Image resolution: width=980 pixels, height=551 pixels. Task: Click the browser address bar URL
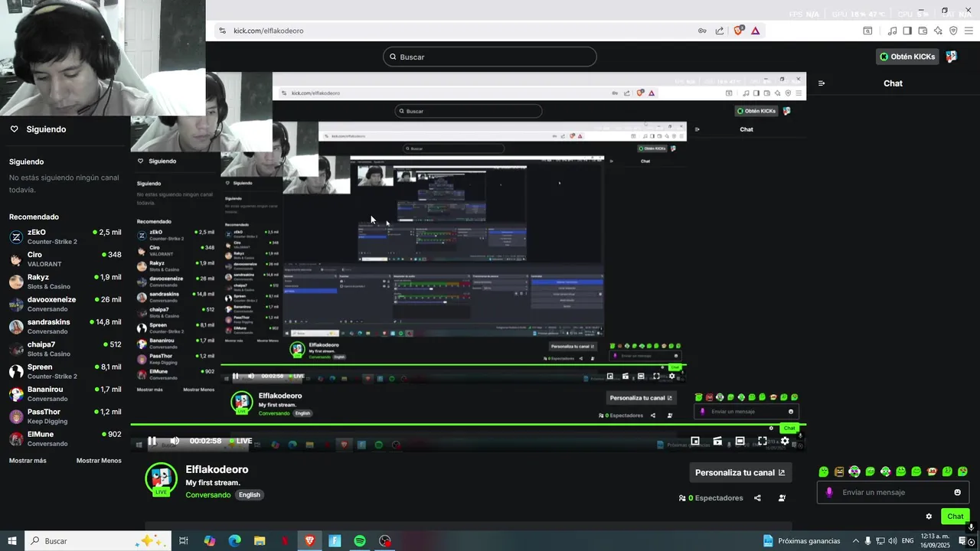(269, 31)
